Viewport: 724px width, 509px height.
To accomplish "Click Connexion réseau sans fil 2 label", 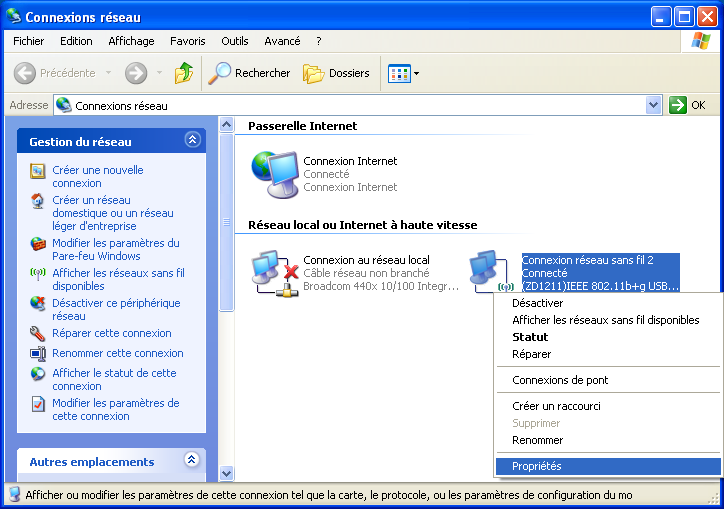I will click(x=587, y=260).
